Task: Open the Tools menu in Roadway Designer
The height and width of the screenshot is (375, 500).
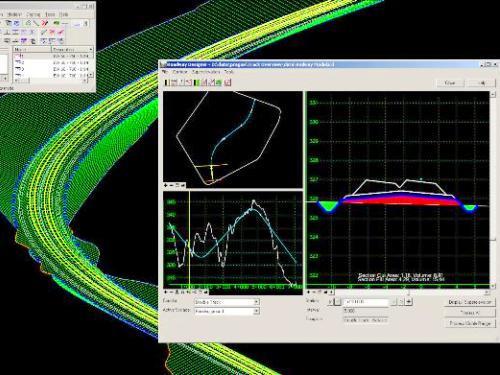Action: [x=229, y=72]
